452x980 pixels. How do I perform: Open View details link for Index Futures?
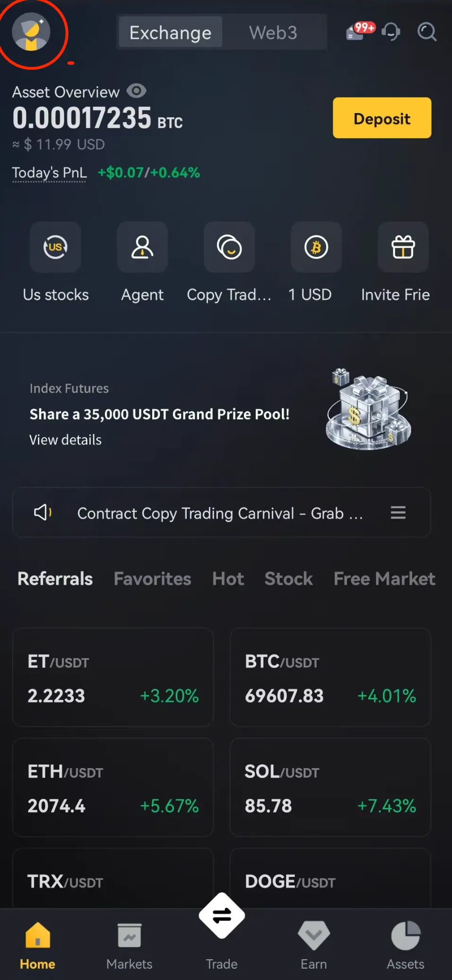[65, 440]
